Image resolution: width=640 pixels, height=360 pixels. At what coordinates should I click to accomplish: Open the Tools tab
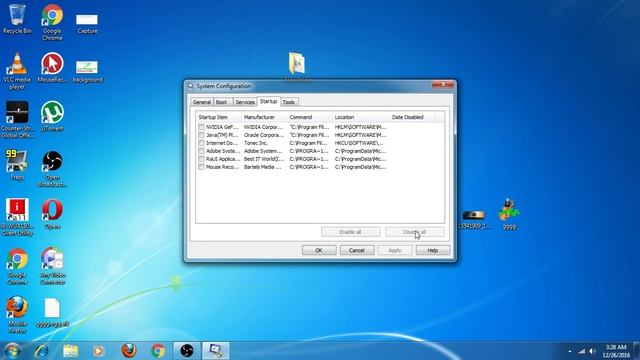(x=289, y=102)
